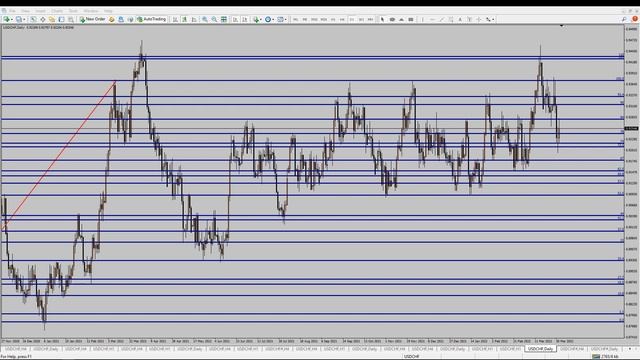Viewport: 640px width, 360px height.
Task: Tile chart windows using grid icon
Action: tap(224, 19)
